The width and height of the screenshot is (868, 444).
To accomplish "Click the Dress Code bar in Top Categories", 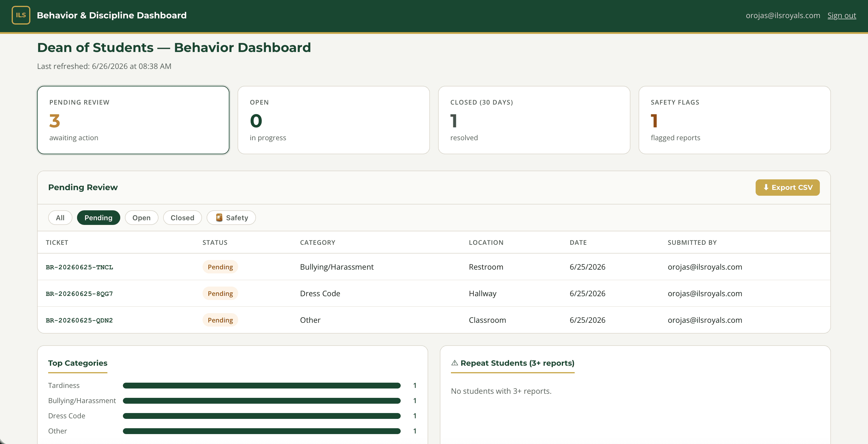I will (262, 416).
